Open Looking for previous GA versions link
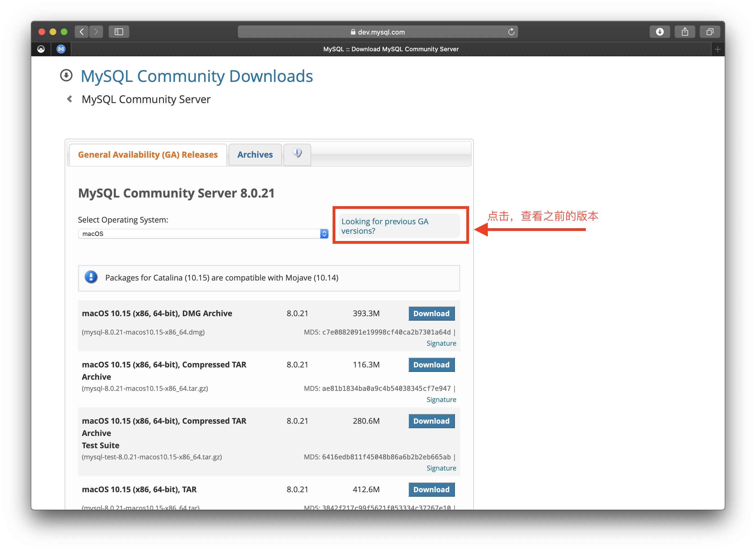The image size is (756, 551). pos(384,226)
